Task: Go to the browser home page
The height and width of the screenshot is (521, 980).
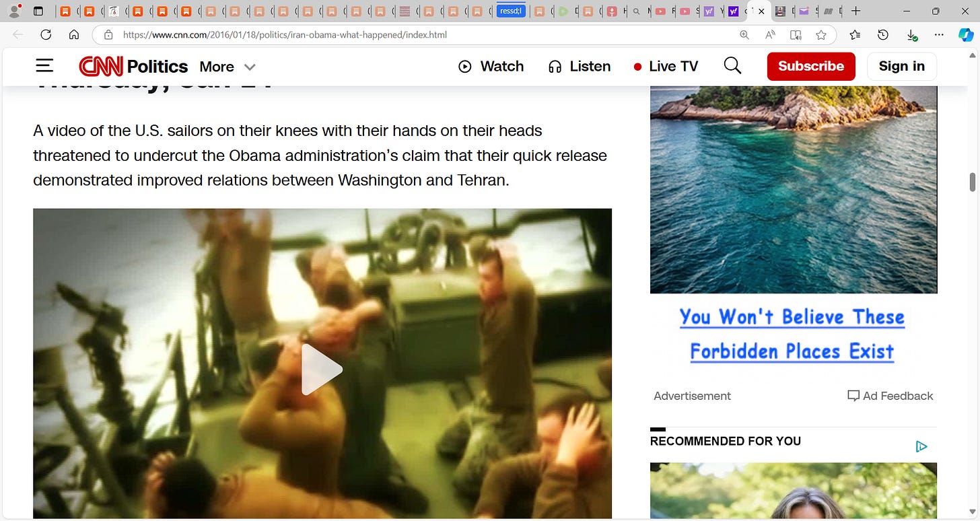Action: (x=74, y=35)
